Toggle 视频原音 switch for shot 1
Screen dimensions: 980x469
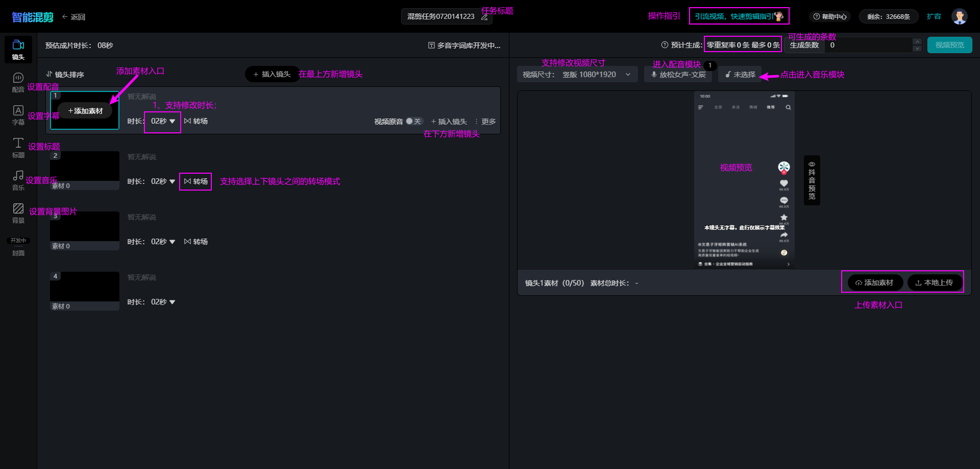pos(414,122)
